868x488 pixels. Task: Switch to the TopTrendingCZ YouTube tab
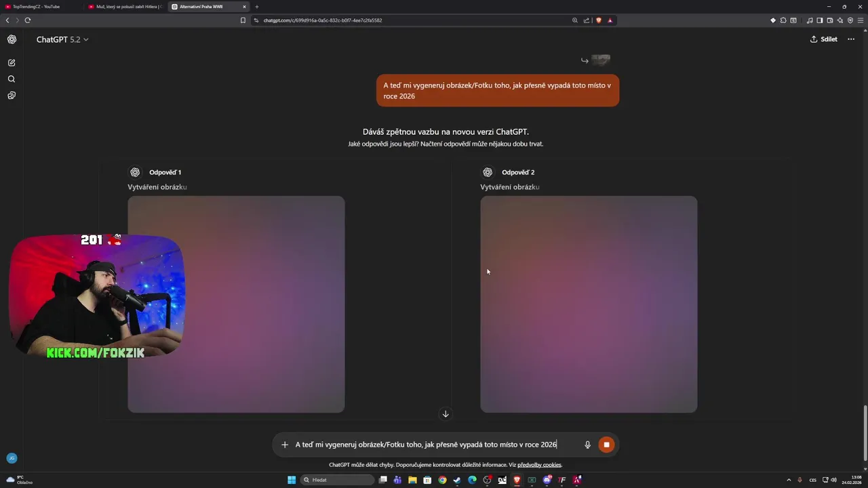coord(41,7)
